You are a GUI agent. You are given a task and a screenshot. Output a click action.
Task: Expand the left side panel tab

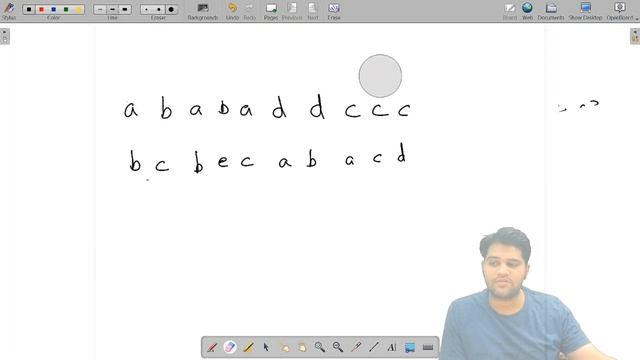(x=5, y=36)
